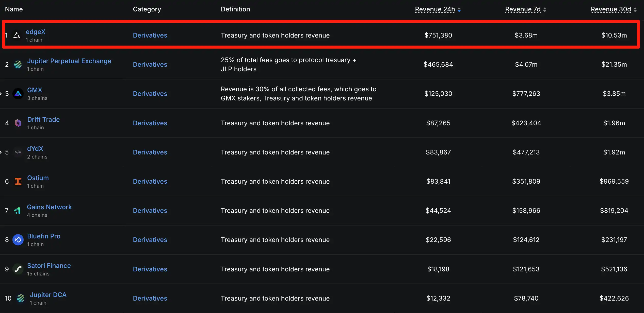Click the Jupiter DCA logo icon
Screen dimensions: 644x313
point(21,298)
